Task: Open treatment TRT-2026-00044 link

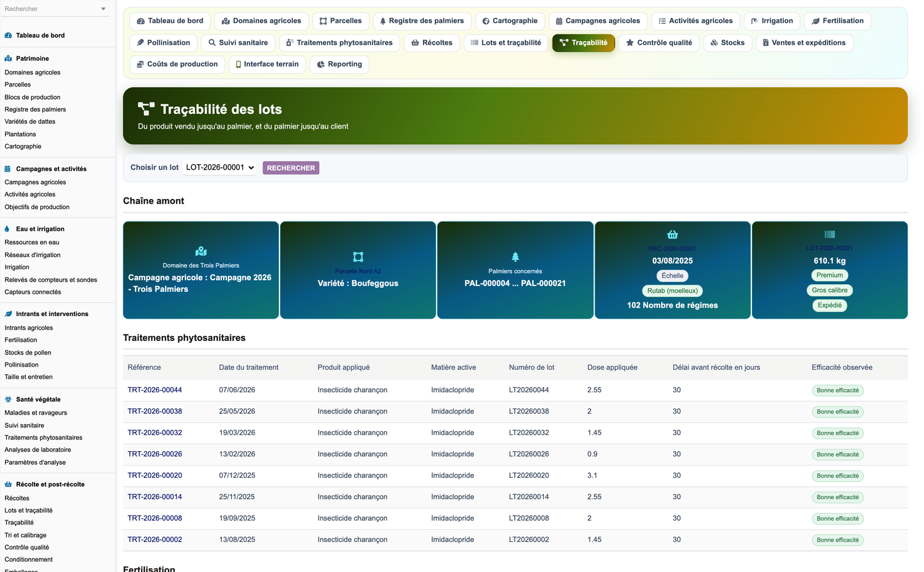Action: [x=155, y=390]
